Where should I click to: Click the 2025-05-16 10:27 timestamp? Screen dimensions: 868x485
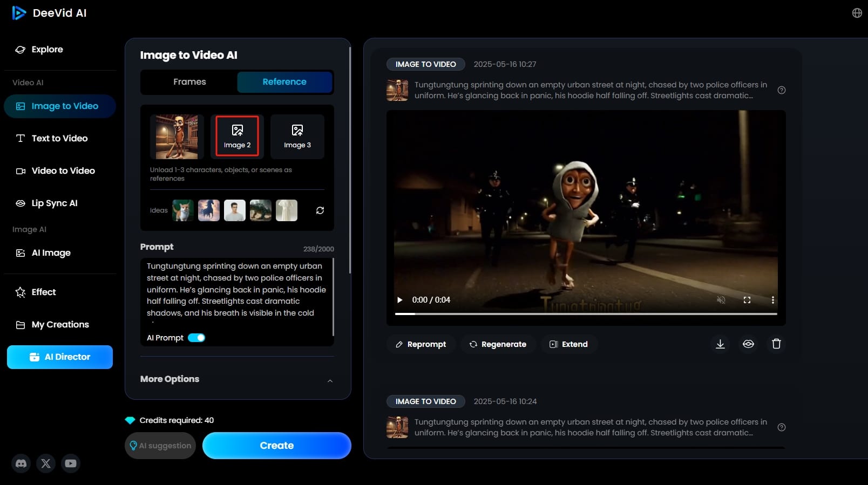tap(505, 64)
